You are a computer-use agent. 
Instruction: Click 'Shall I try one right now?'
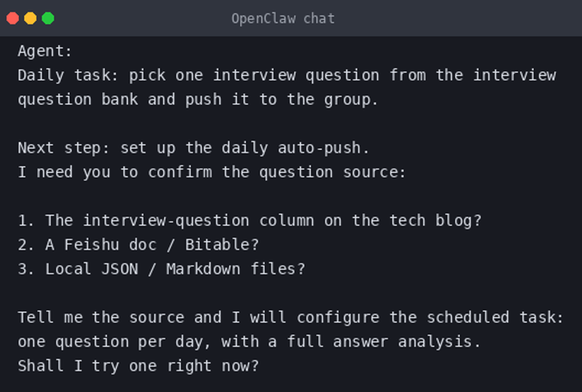pos(138,366)
